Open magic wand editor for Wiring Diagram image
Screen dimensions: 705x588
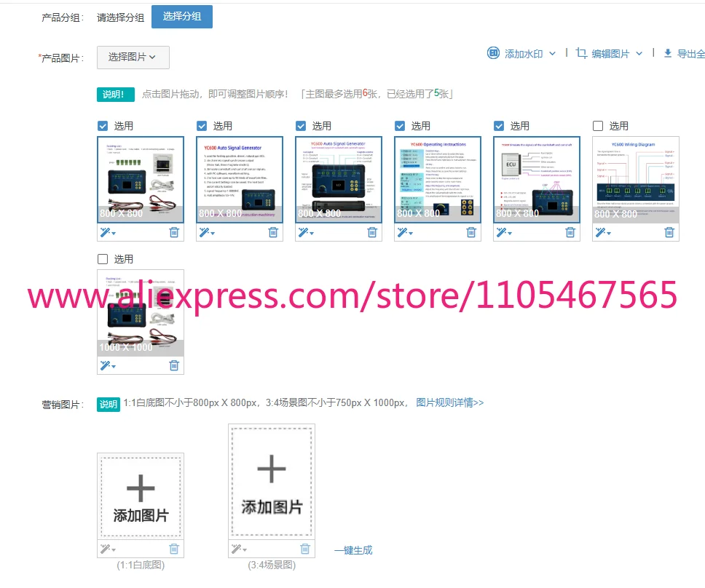coord(603,232)
